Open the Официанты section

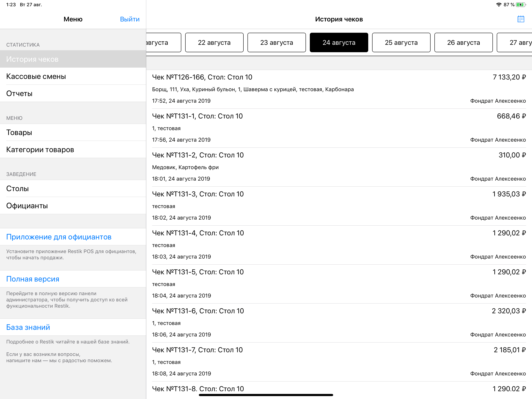click(27, 206)
